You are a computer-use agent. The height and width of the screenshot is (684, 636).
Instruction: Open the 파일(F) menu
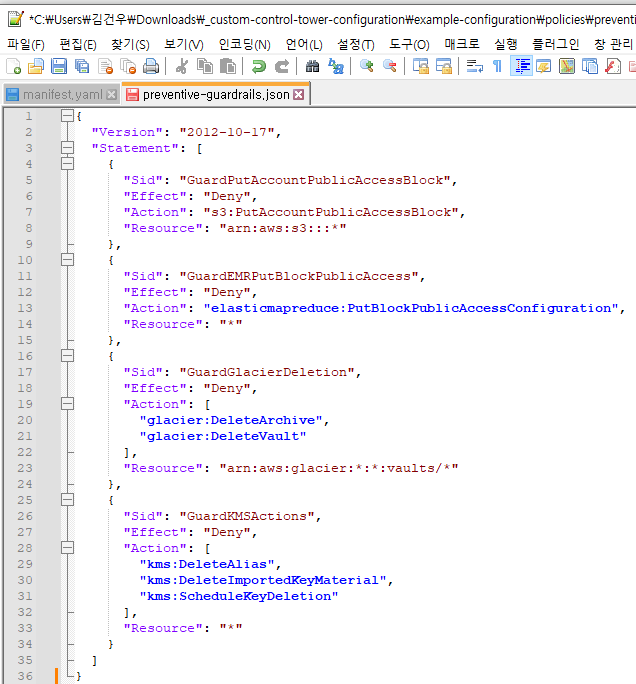coord(26,44)
